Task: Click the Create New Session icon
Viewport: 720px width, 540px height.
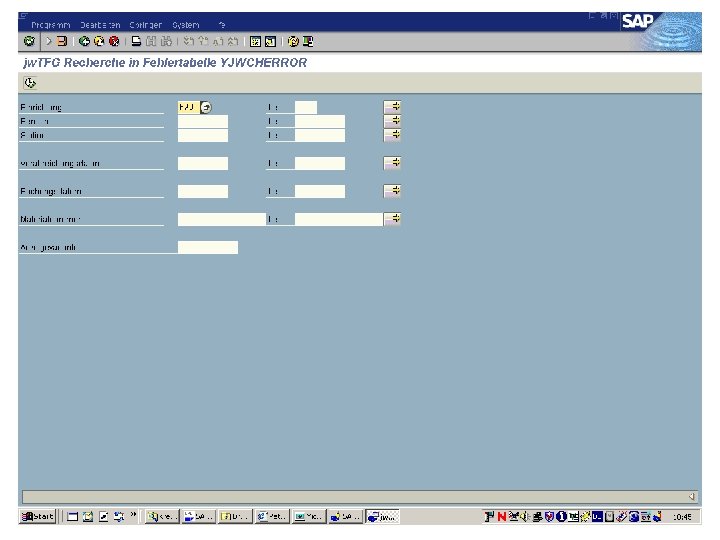Action: 255,41
